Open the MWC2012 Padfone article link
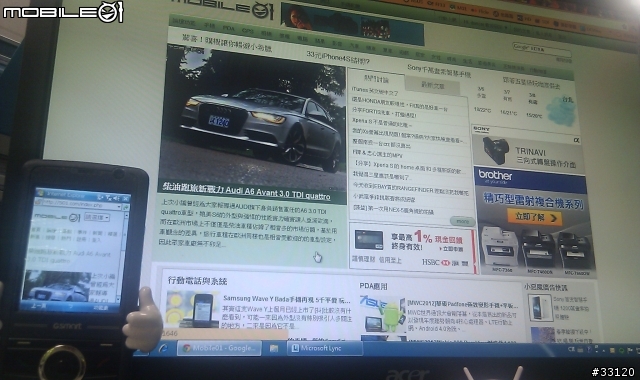The width and height of the screenshot is (640, 380). tap(462, 304)
